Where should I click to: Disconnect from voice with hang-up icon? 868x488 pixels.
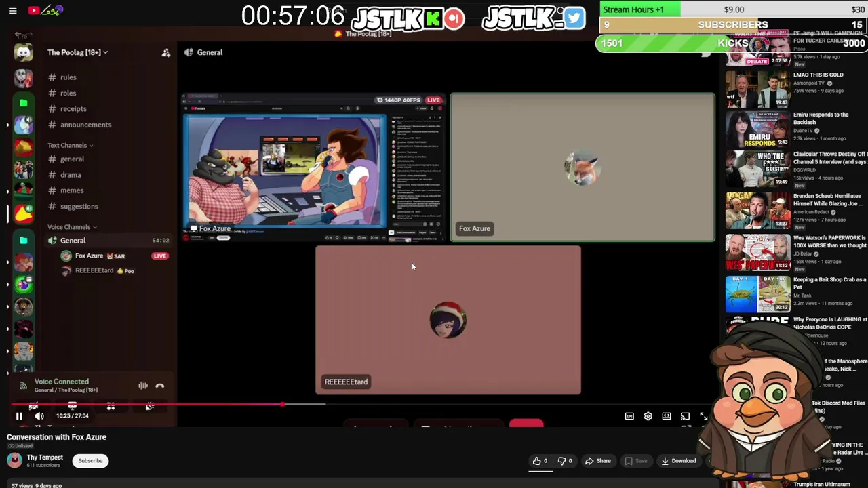pos(160,386)
